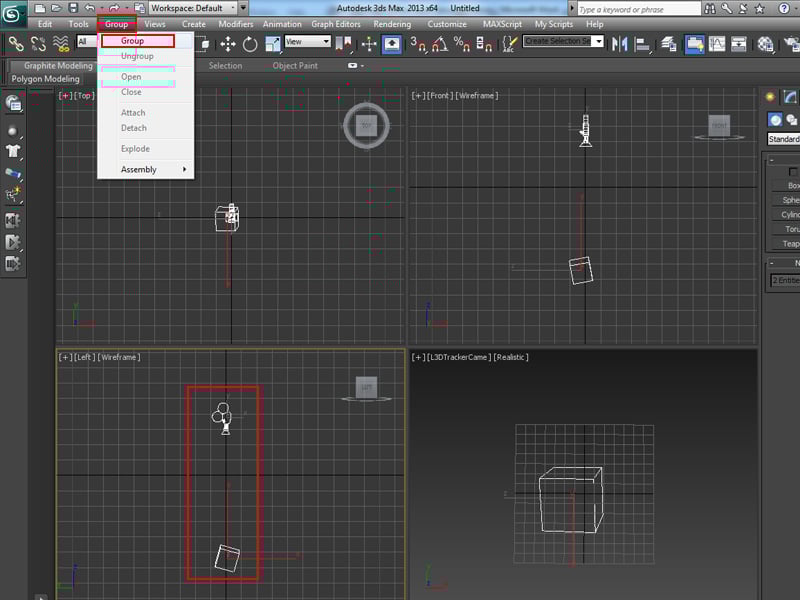Select the Bind to Space Warp tool
800x600 pixels.
pyautogui.click(x=61, y=44)
